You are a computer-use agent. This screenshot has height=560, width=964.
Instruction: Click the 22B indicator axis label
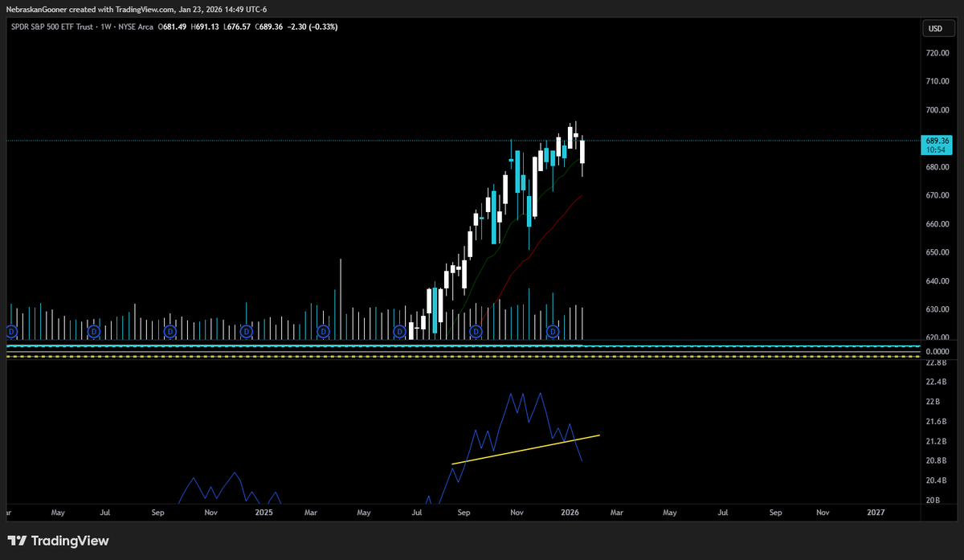point(933,402)
